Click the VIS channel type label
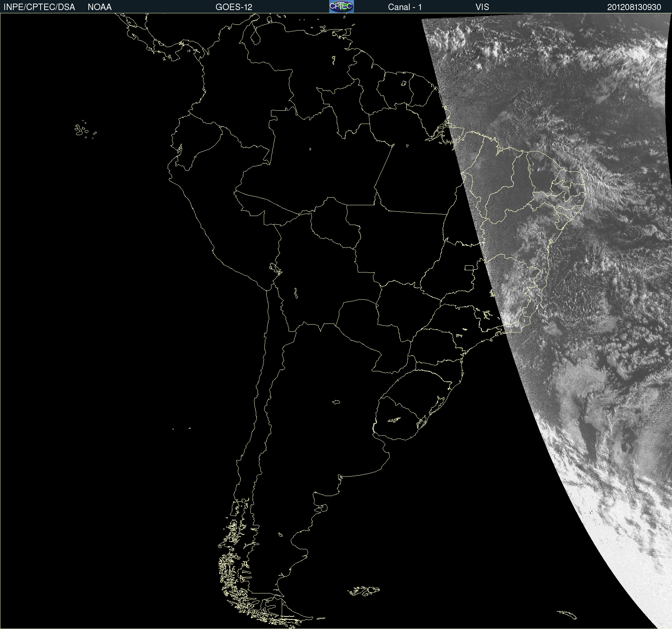The image size is (672, 629). (x=482, y=7)
